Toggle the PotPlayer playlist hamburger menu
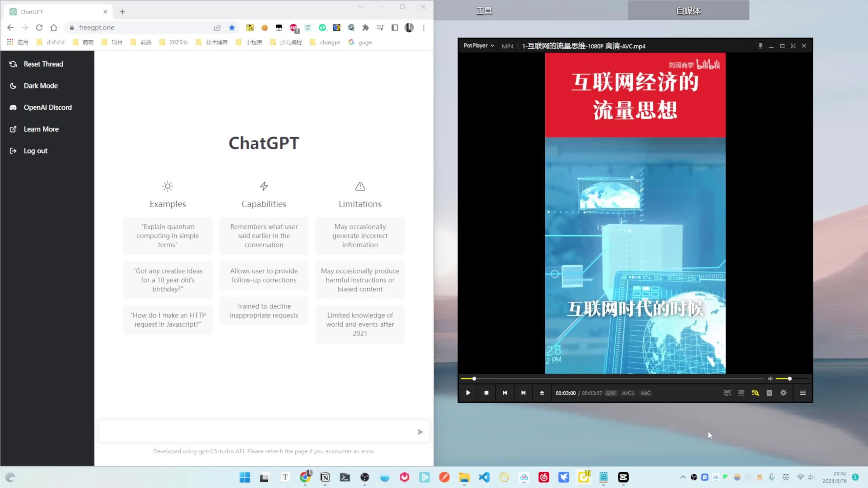 click(x=803, y=393)
